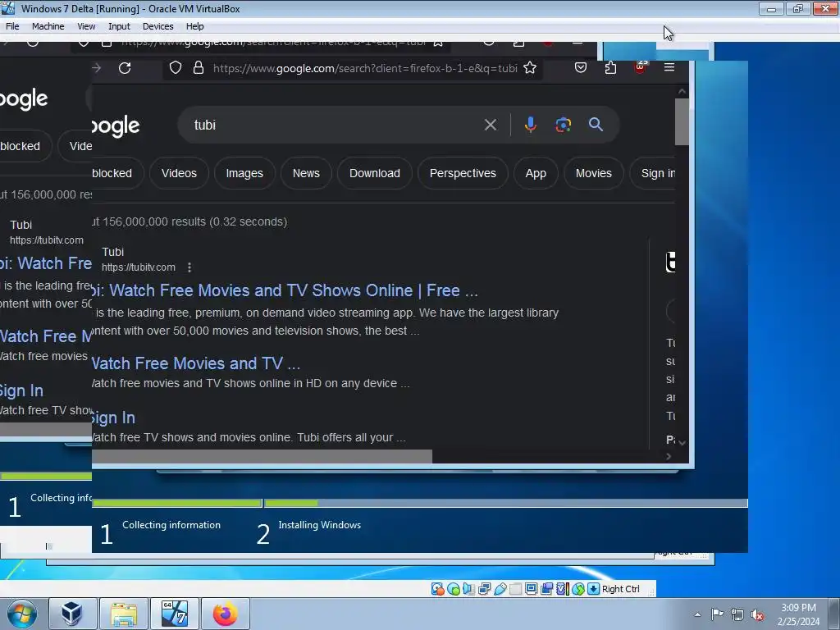Screen dimensions: 840x630
Task: Click the magnifier search button
Action: click(x=596, y=125)
